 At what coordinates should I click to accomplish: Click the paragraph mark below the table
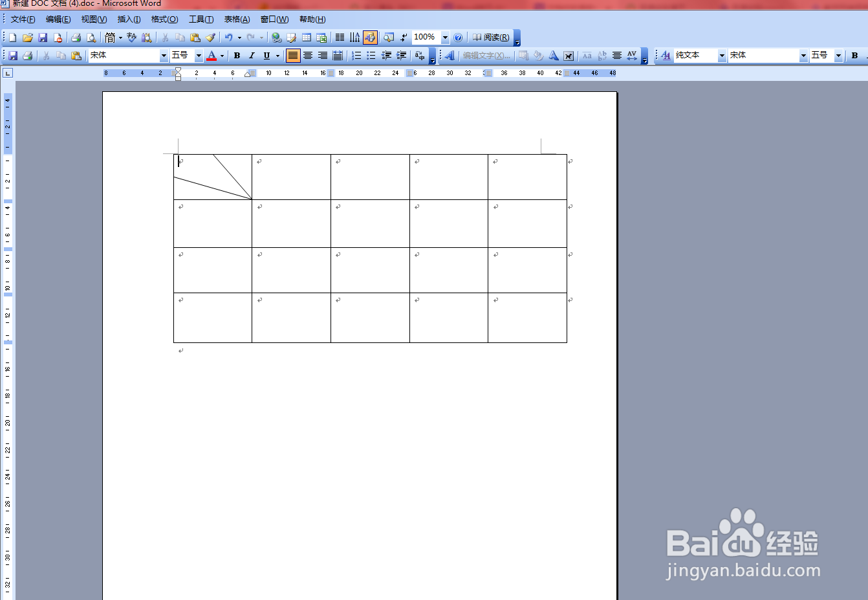click(181, 351)
